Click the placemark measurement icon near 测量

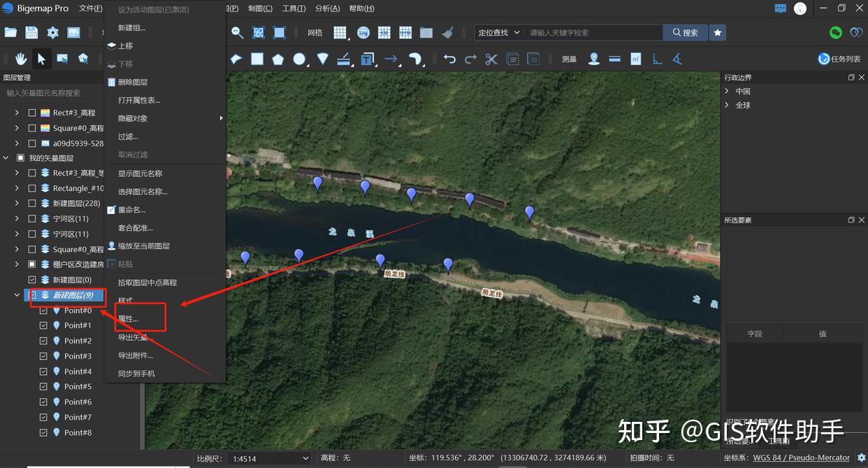pos(593,59)
